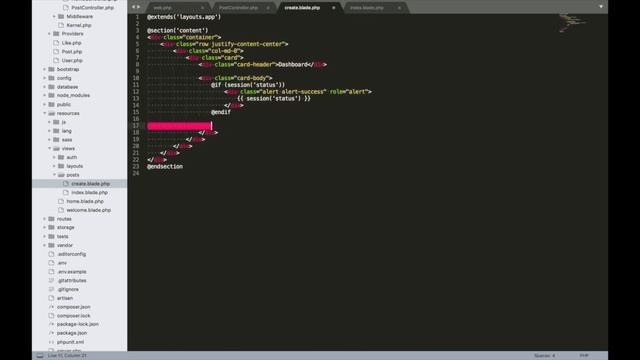Collapse the views folder arrow
The image size is (640, 360).
[49, 149]
